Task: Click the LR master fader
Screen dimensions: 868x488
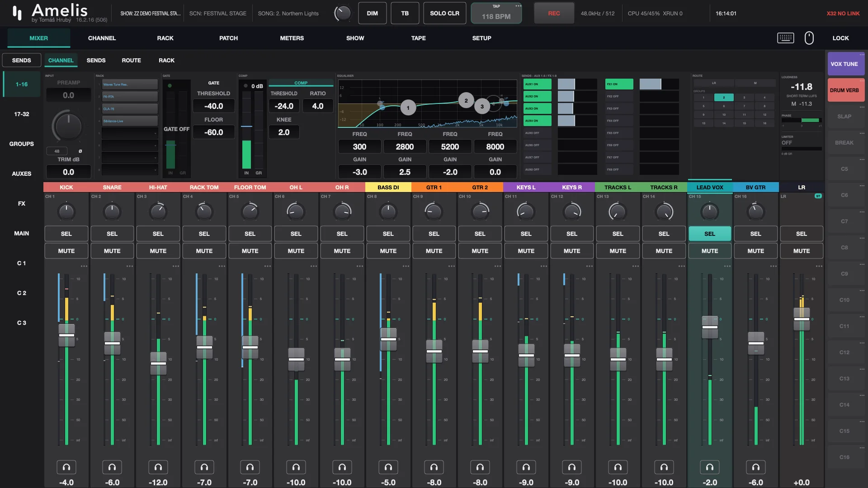Action: [x=802, y=319]
